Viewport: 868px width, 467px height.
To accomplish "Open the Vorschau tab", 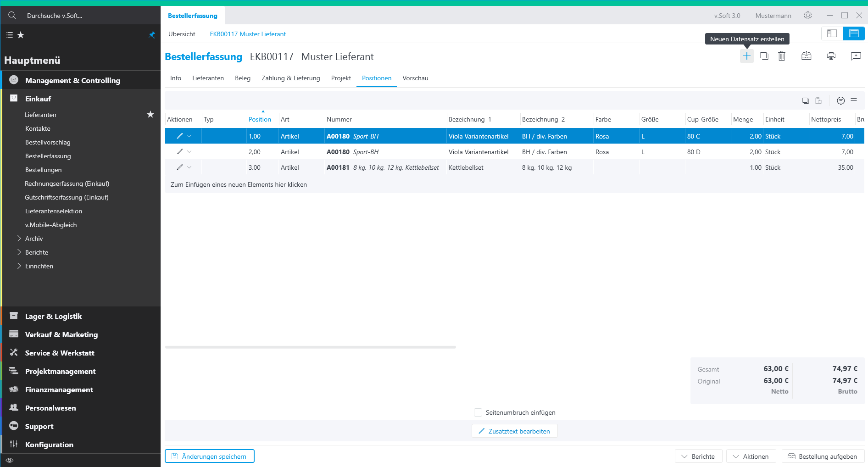I will pos(415,78).
